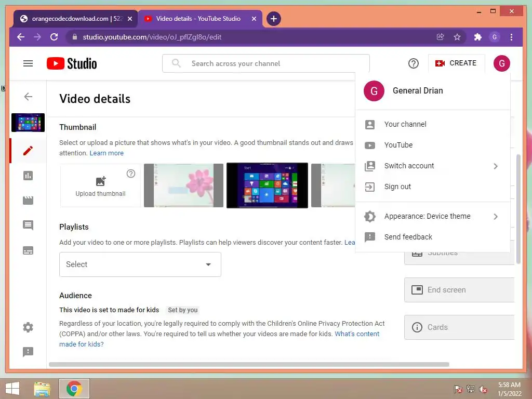Click the share page icon in address bar
The image size is (532, 399).
click(x=441, y=37)
